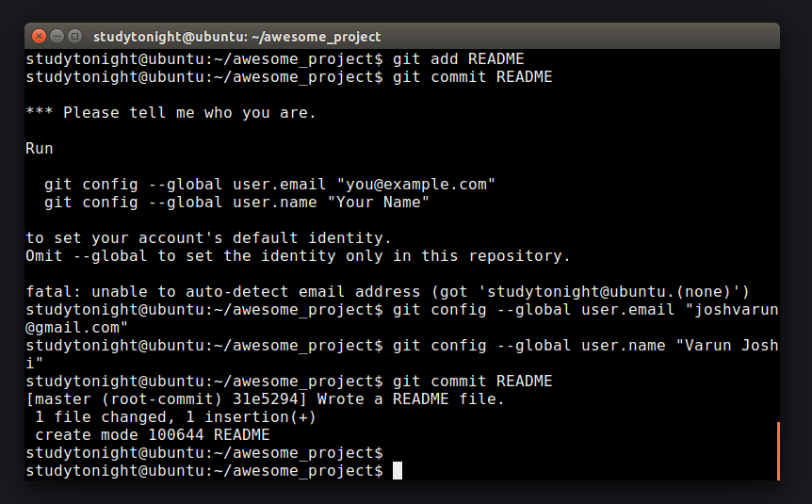
Task: Click the '1 file changed, 1 insertion(+)' line
Action: tap(175, 417)
